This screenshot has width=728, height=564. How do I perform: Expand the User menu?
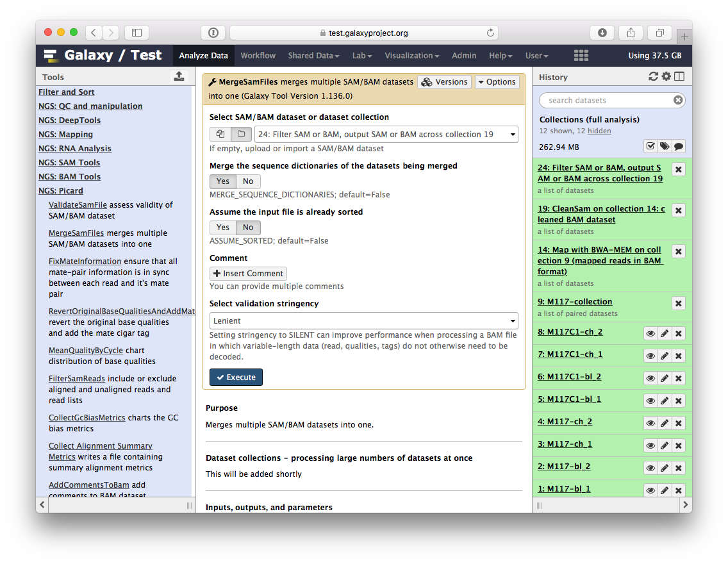pos(536,55)
